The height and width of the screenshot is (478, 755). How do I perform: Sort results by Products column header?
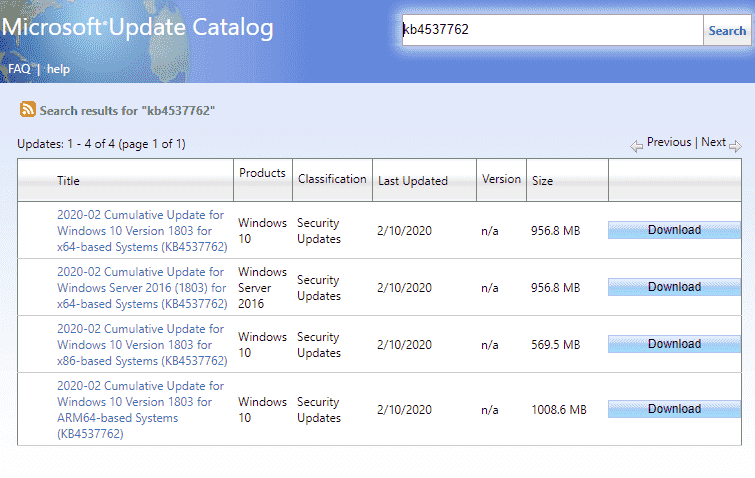[x=262, y=173]
